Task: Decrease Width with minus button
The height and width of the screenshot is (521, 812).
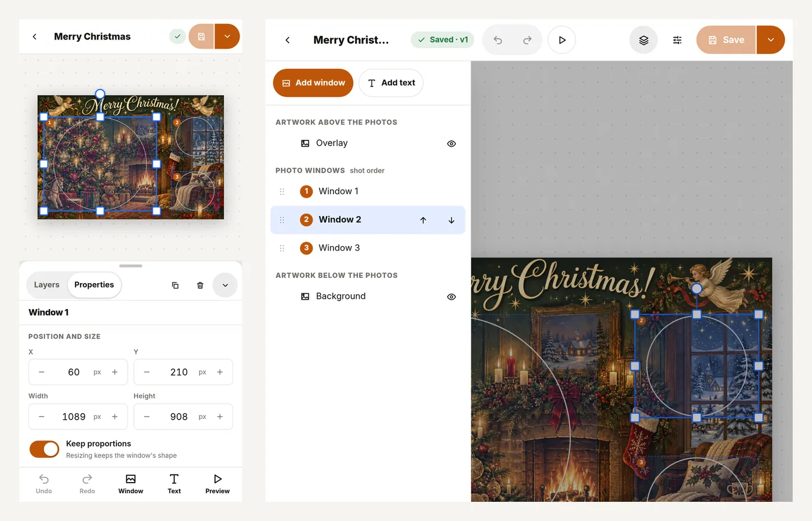Action: pyautogui.click(x=42, y=417)
